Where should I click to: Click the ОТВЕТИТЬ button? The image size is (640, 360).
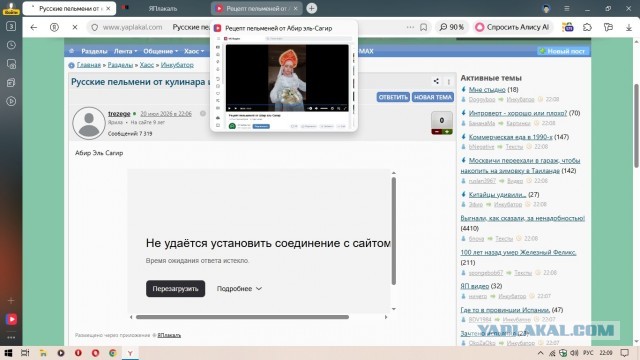[x=393, y=97]
